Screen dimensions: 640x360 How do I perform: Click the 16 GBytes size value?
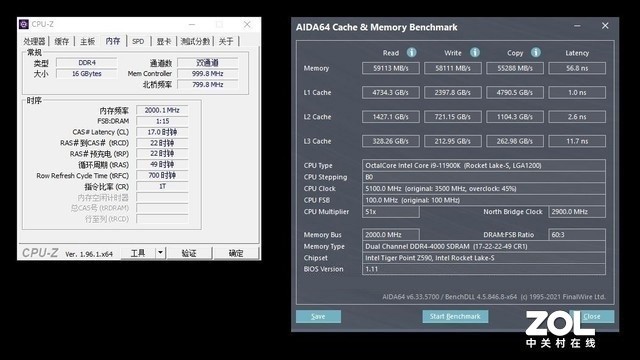[87, 73]
